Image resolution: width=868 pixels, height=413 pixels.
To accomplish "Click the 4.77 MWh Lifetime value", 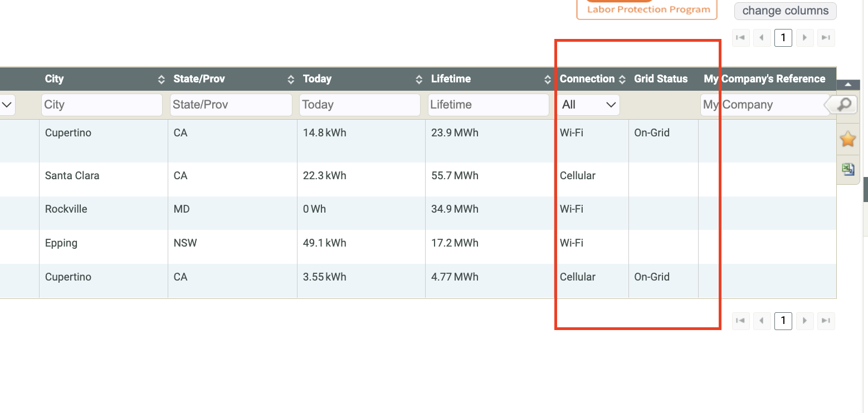I will tap(455, 277).
